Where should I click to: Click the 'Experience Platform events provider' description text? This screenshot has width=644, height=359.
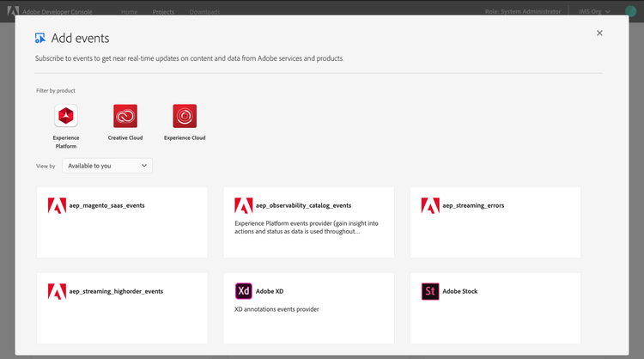(x=307, y=227)
